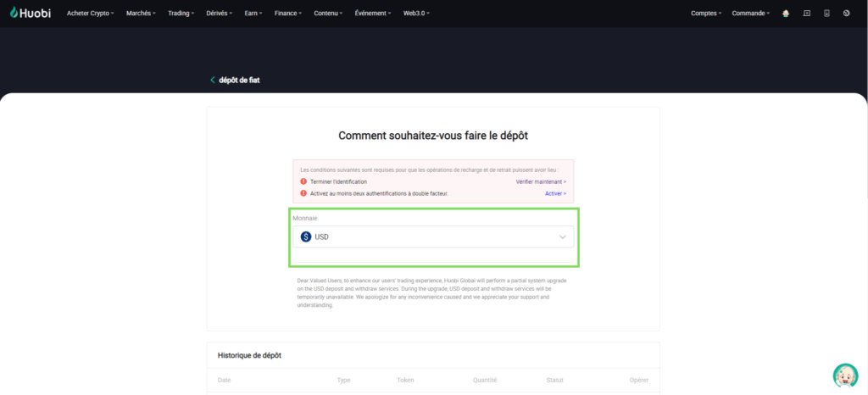Click the Dear Valued Users notice text
Viewport: 868px width, 395px height.
click(x=431, y=292)
